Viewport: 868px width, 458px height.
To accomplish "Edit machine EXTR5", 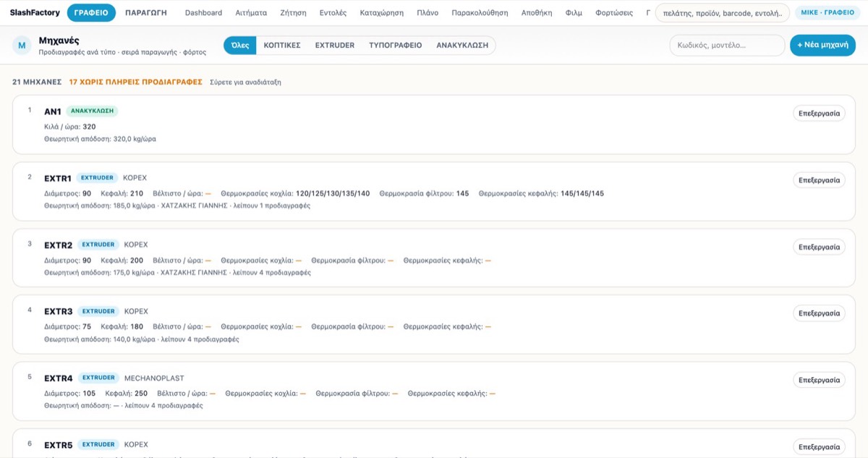I will tap(820, 446).
